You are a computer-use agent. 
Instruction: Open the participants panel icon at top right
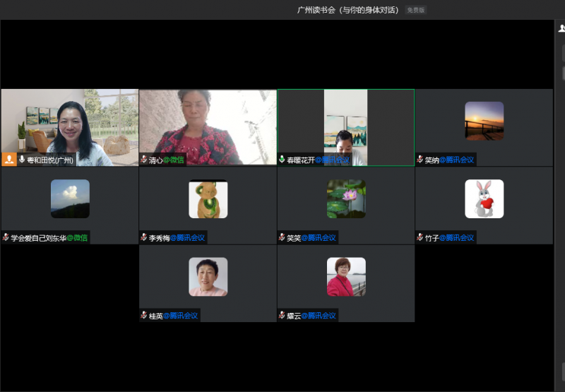[561, 28]
